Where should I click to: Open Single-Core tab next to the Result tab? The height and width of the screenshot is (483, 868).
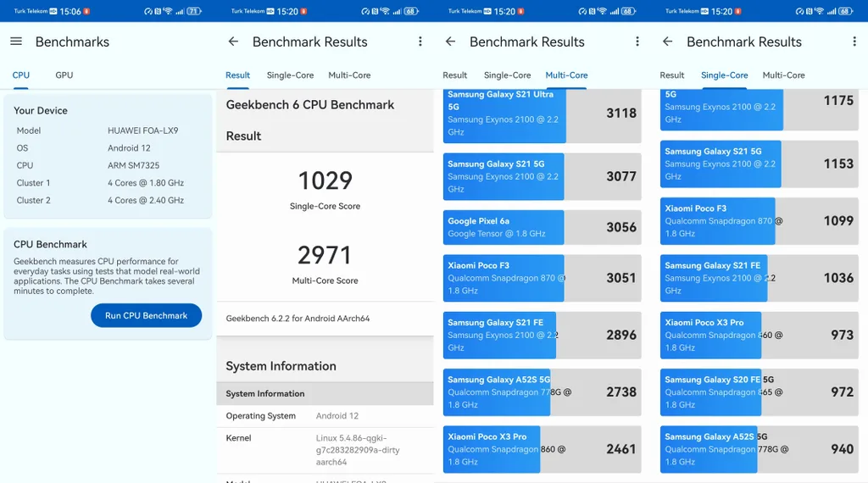(x=290, y=75)
